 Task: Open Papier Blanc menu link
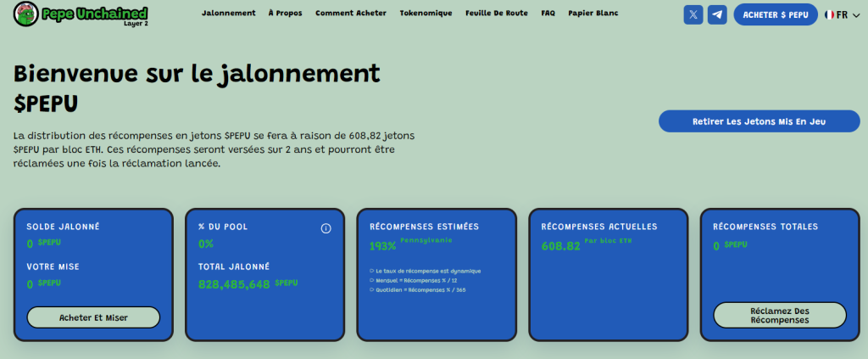point(593,14)
